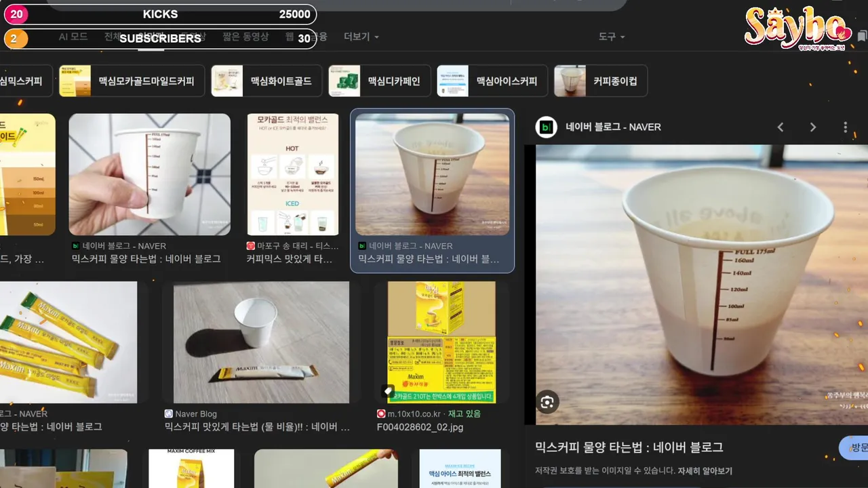Select 맥심아이스커피 suggestion chip
The height and width of the screenshot is (488, 868).
click(x=492, y=81)
